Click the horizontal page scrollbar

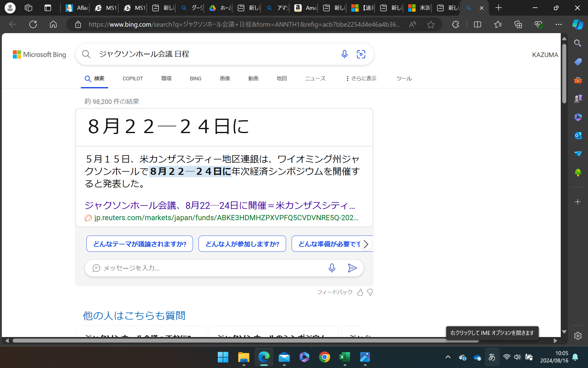tap(246, 341)
